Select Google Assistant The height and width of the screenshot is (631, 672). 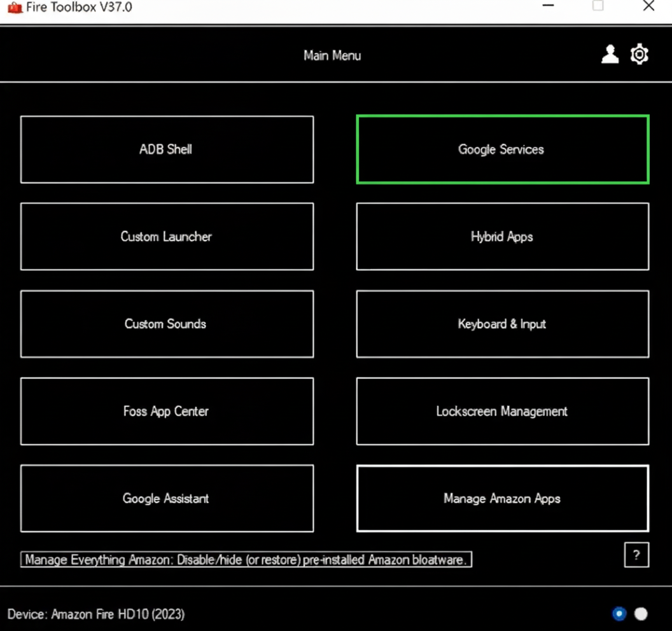[167, 498]
